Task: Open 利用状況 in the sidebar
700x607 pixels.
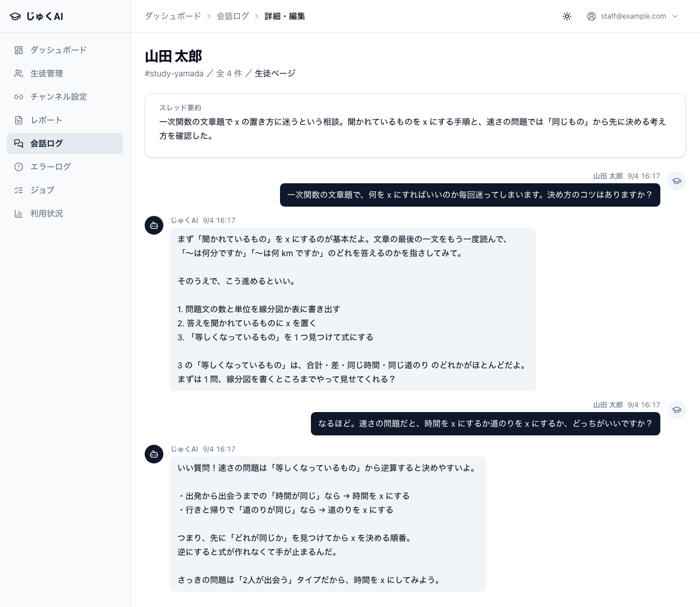Action: tap(65, 214)
